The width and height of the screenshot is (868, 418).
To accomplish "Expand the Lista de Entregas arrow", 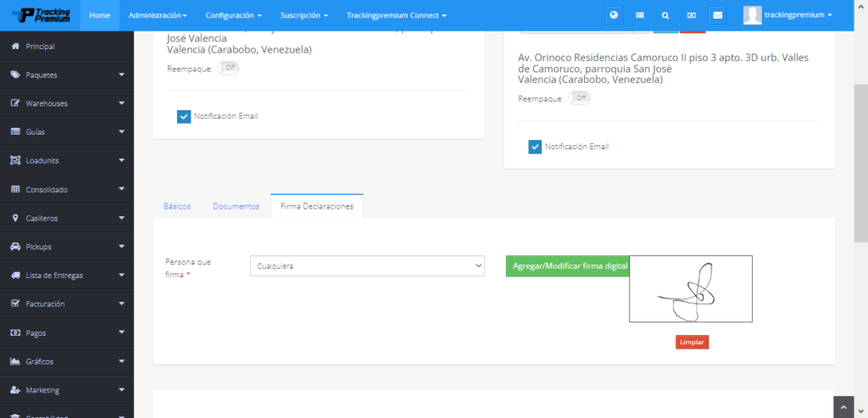I will point(122,275).
